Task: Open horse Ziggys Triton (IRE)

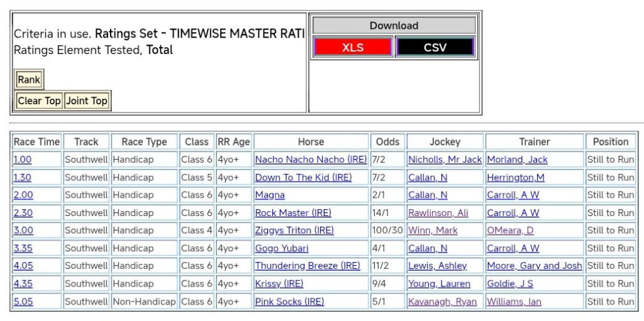Action: tap(294, 231)
